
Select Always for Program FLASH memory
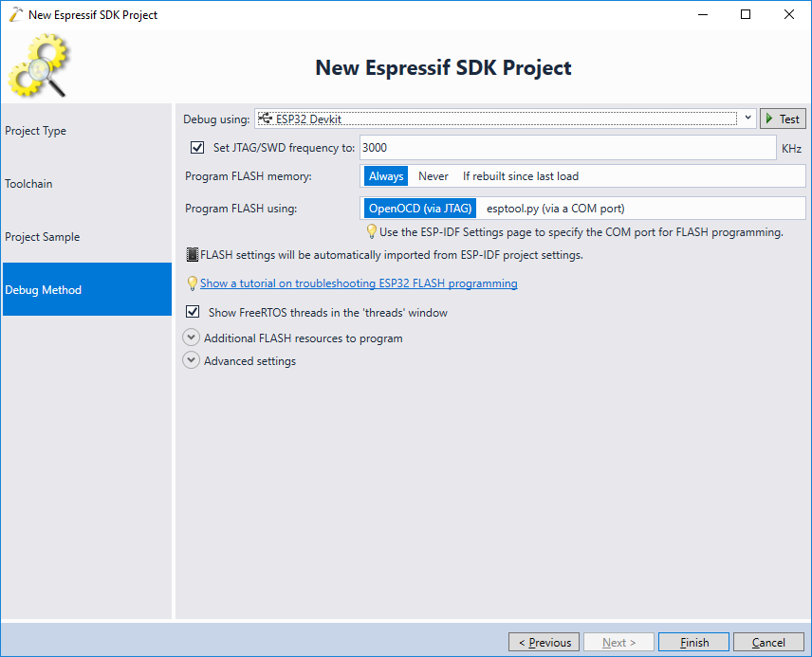coord(386,176)
